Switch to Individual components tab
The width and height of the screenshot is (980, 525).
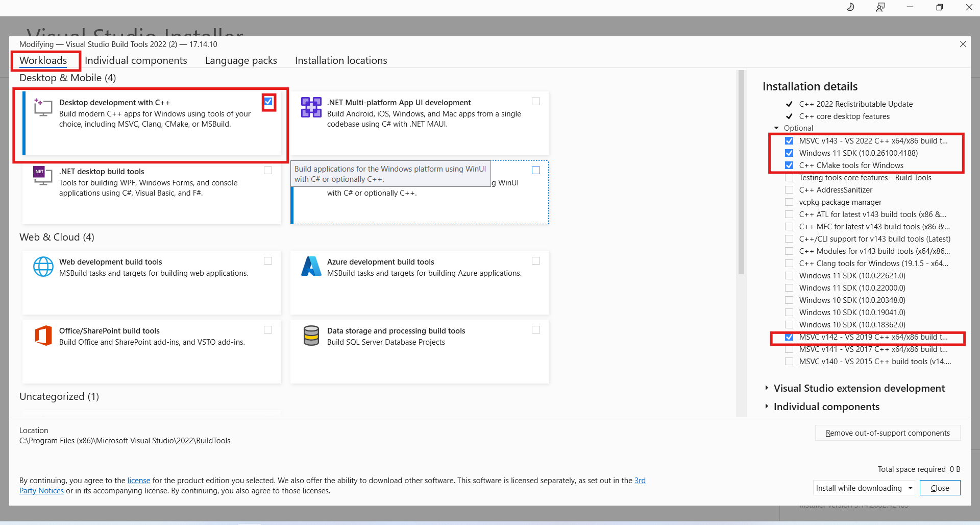pos(136,60)
